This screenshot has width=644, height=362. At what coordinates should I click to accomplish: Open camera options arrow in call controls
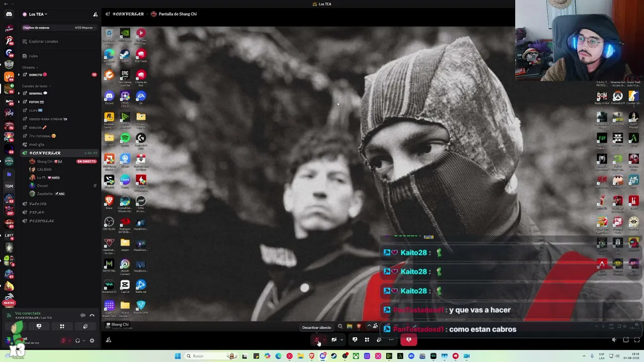pyautogui.click(x=342, y=340)
